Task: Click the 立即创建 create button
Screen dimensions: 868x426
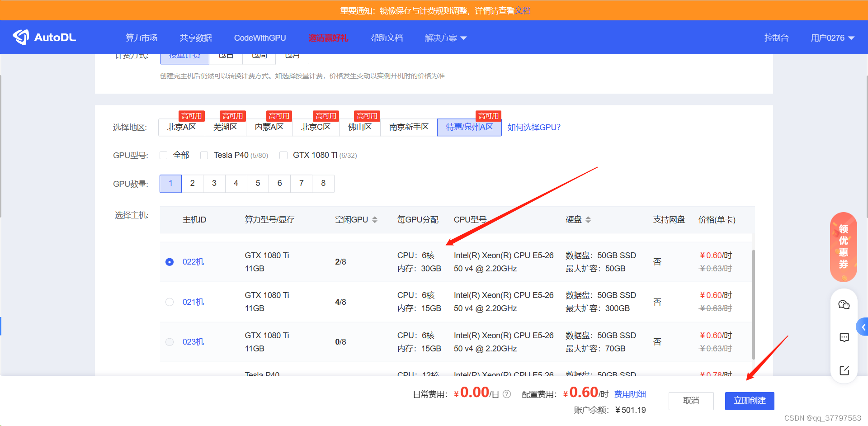Action: tap(750, 401)
